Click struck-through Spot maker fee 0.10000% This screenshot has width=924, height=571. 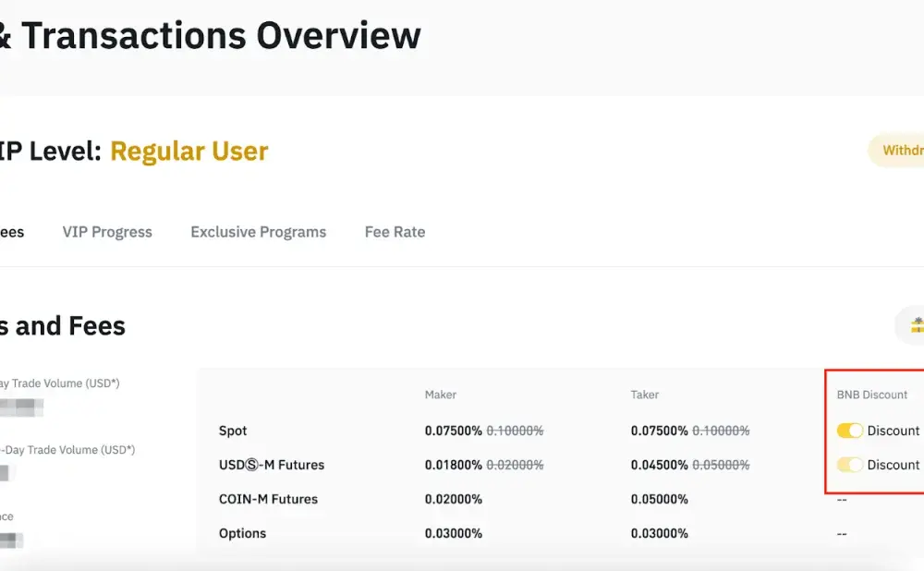point(515,431)
